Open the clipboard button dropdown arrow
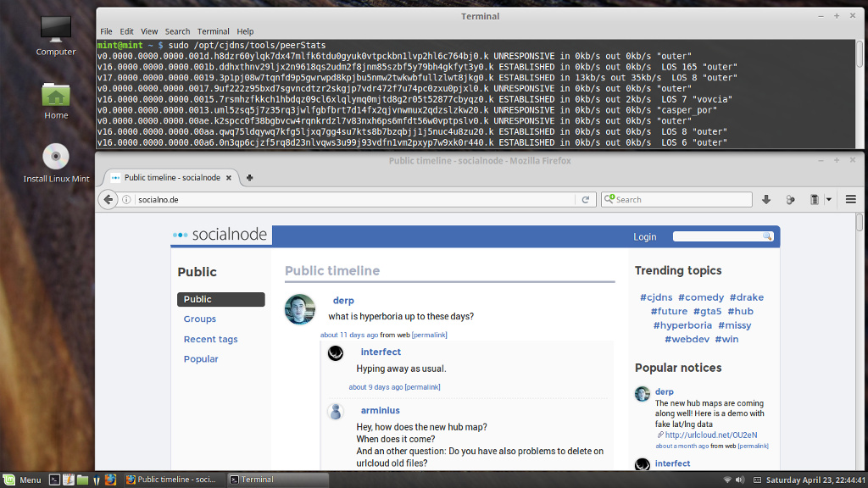Viewport: 868px width, 488px height. 829,200
